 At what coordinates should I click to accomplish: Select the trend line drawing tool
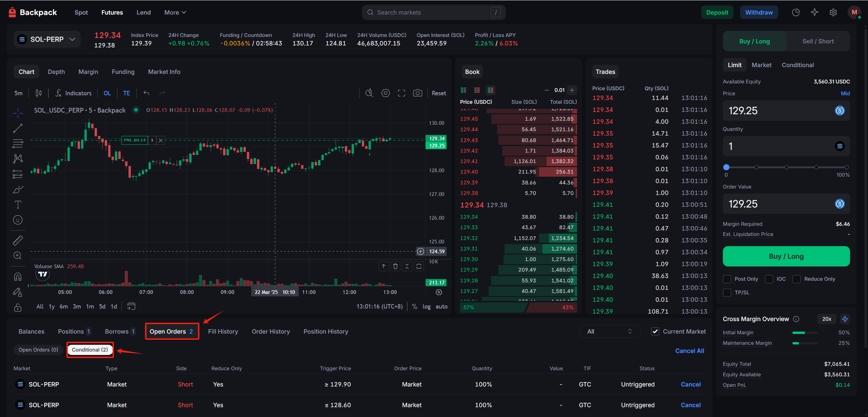pos(18,128)
